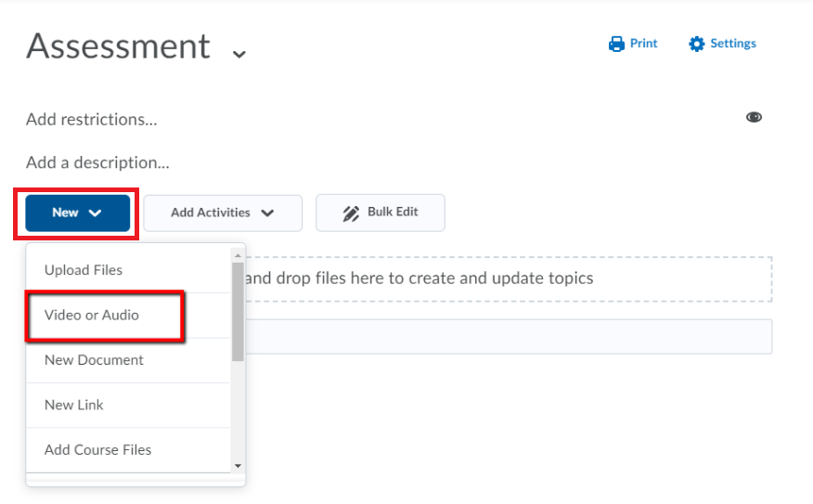Open the Assessment title chevron menu
This screenshot has height=504, width=813.
click(x=239, y=54)
